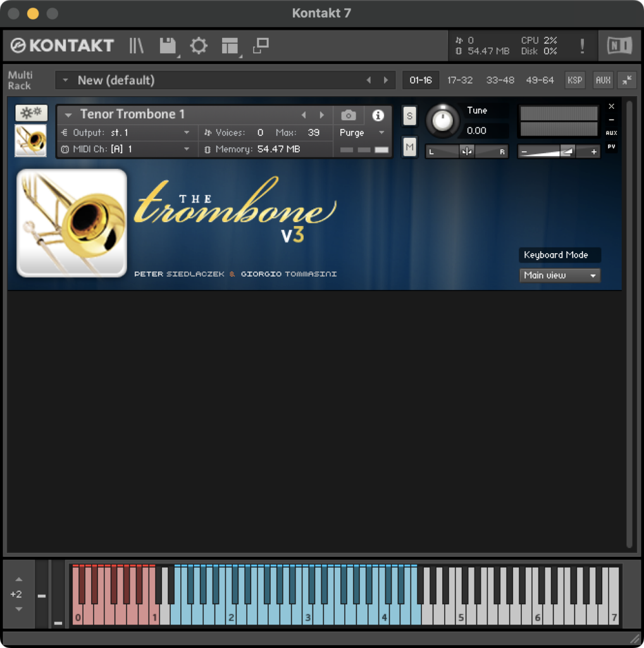The height and width of the screenshot is (648, 644).
Task: Open the Purge dropdown menu
Action: [362, 133]
